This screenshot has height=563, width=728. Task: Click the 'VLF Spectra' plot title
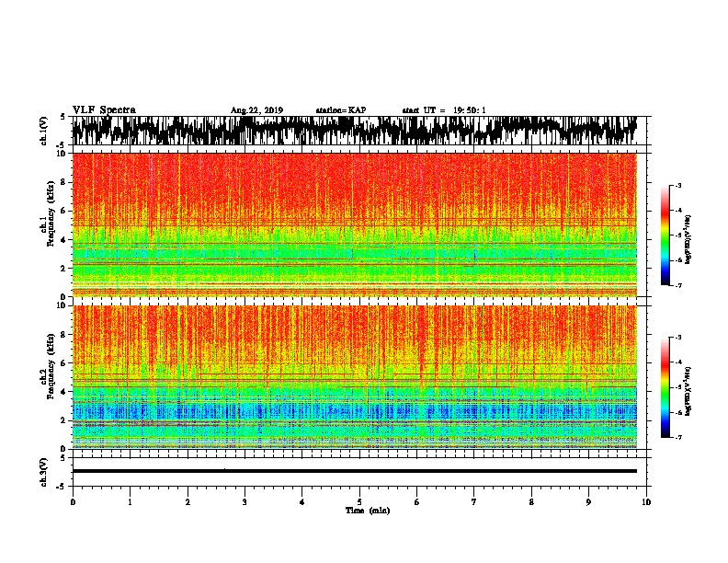pyautogui.click(x=104, y=109)
